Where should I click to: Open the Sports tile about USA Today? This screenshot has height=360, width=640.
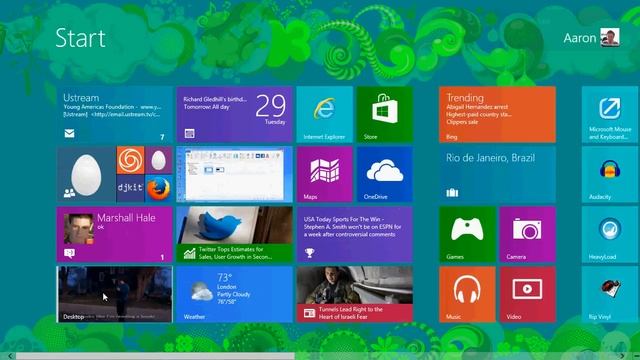(354, 234)
